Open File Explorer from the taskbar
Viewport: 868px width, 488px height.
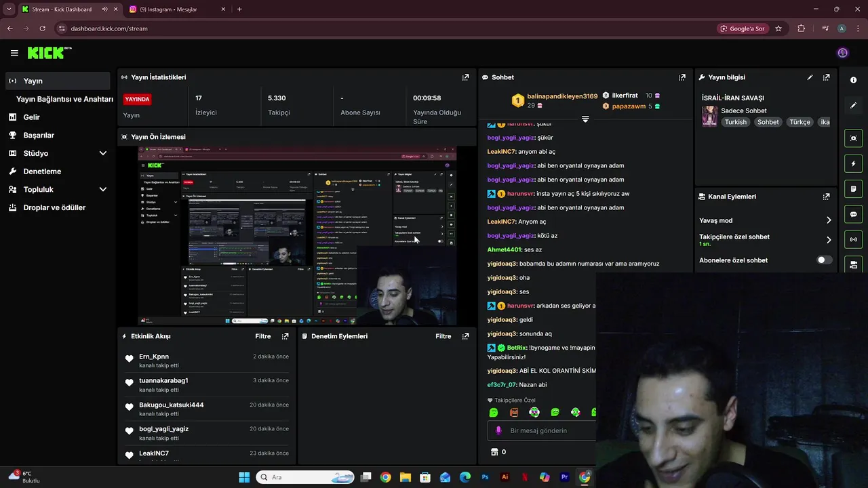pyautogui.click(x=406, y=477)
